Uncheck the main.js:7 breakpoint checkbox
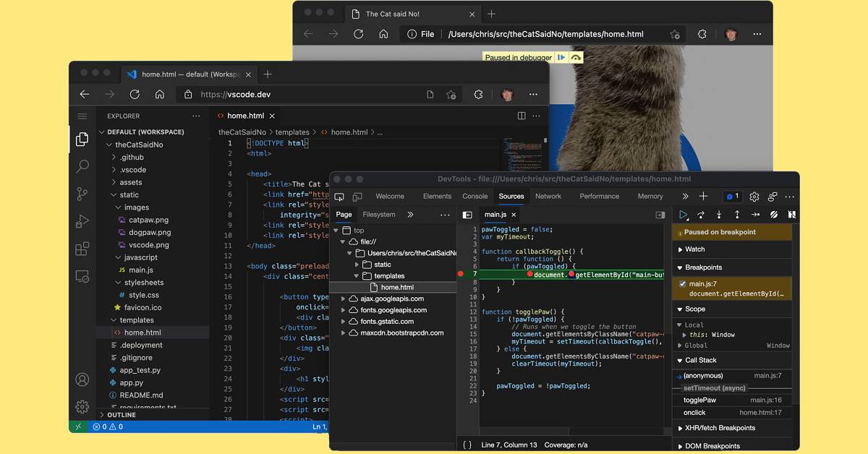Viewport: 868px width, 454px height. (x=682, y=284)
